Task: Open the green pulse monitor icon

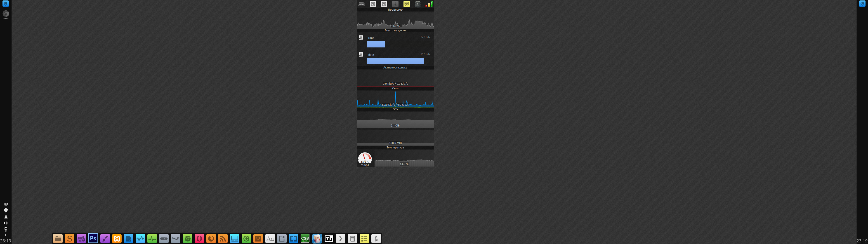Action: pyautogui.click(x=152, y=239)
